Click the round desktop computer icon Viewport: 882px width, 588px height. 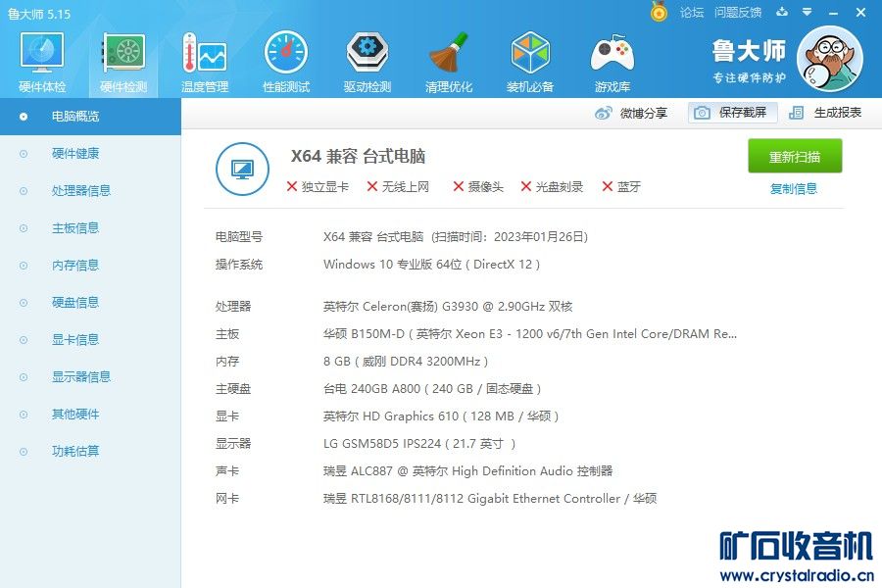[242, 169]
